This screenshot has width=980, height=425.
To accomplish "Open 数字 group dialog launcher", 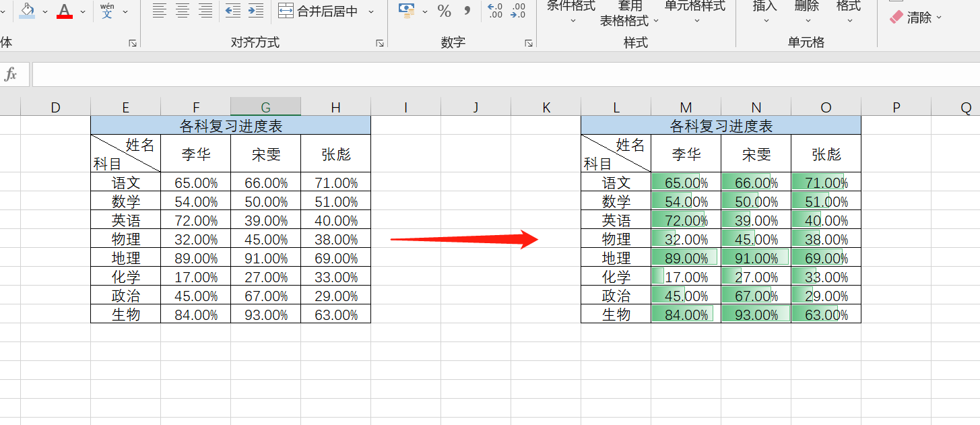I will (528, 43).
